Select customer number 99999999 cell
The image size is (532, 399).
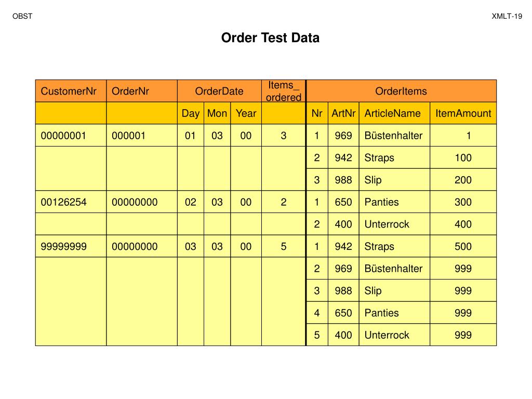pyautogui.click(x=71, y=246)
